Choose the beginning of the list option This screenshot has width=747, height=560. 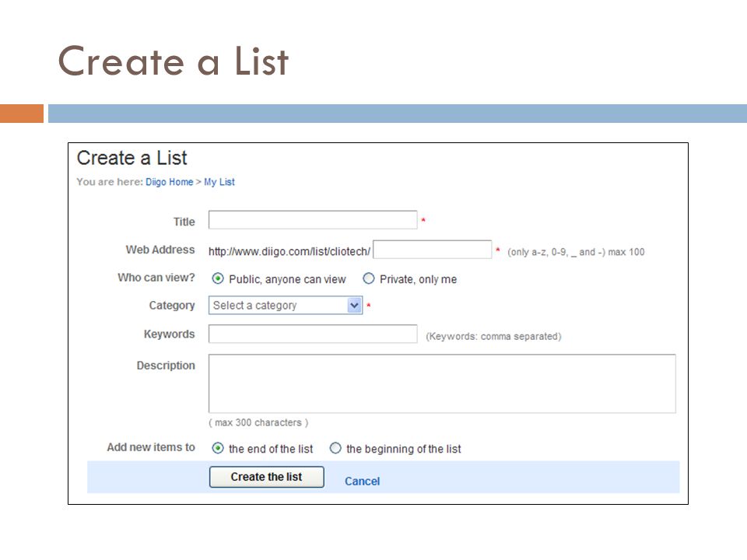[x=335, y=448]
